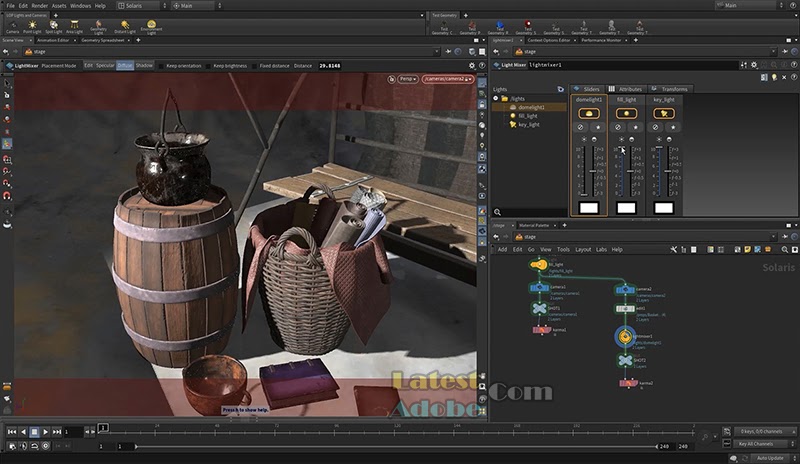Image resolution: width=800 pixels, height=464 pixels.
Task: Click the Distant Light shelf icon
Action: point(125,26)
